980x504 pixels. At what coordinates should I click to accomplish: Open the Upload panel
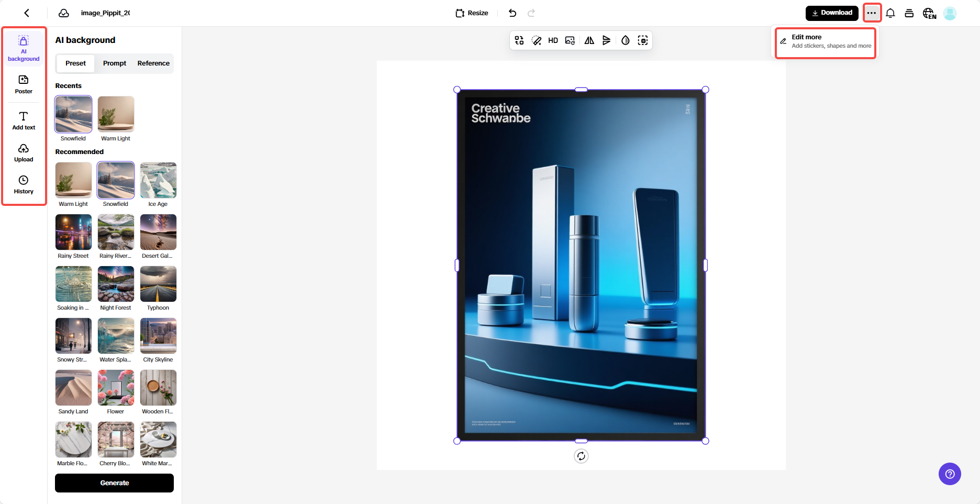[24, 153]
